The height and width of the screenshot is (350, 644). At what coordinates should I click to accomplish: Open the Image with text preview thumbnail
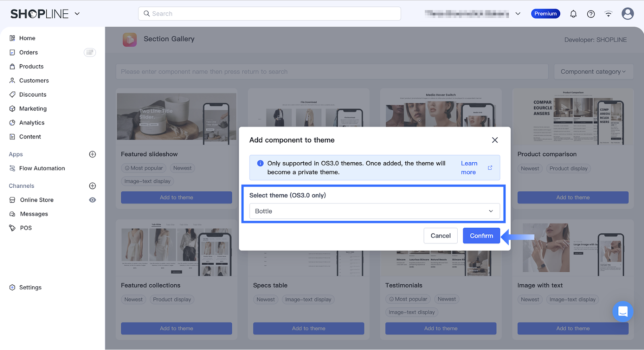click(x=573, y=248)
